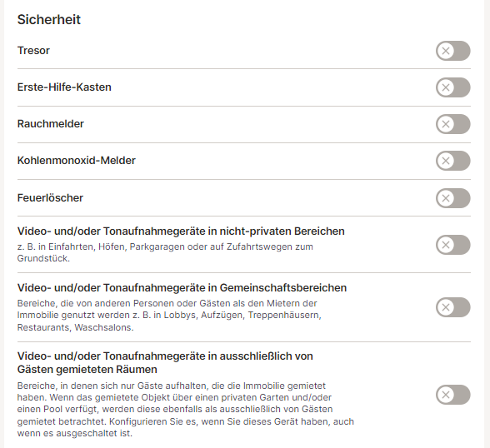The height and width of the screenshot is (448, 490).
Task: Click the description mentioning privaten Garten und Pool
Action: click(x=185, y=410)
